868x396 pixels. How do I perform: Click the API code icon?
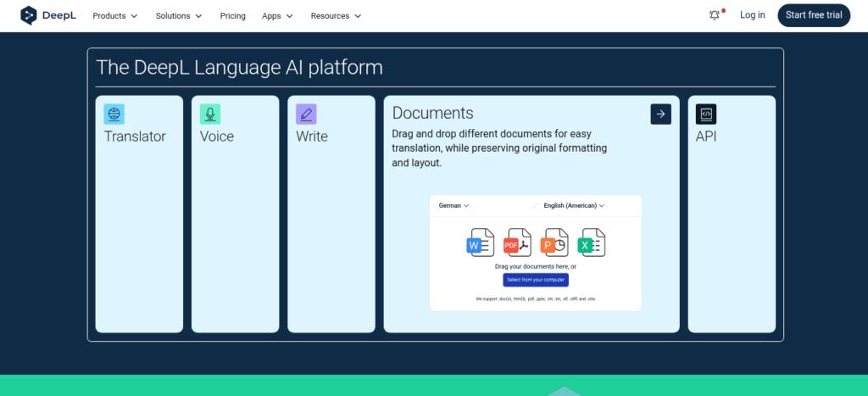click(x=706, y=114)
